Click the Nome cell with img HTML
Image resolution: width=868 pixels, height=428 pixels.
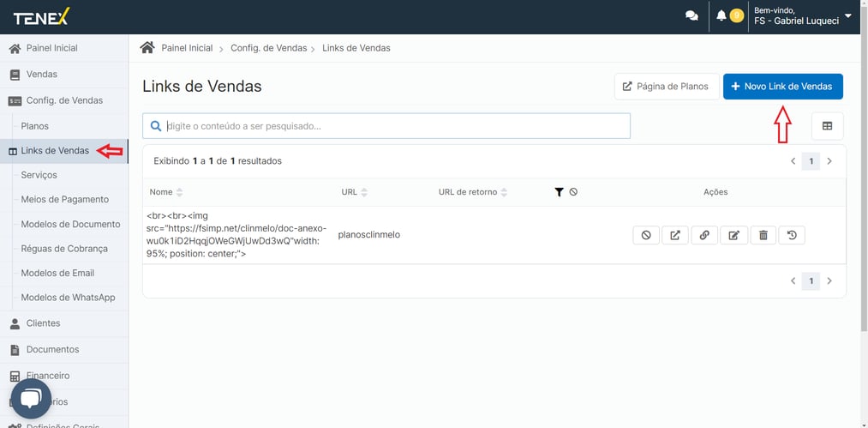pos(237,235)
